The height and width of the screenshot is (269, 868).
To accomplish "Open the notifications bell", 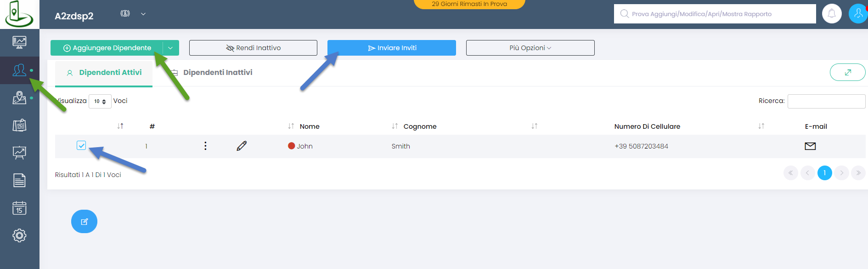I will point(831,14).
